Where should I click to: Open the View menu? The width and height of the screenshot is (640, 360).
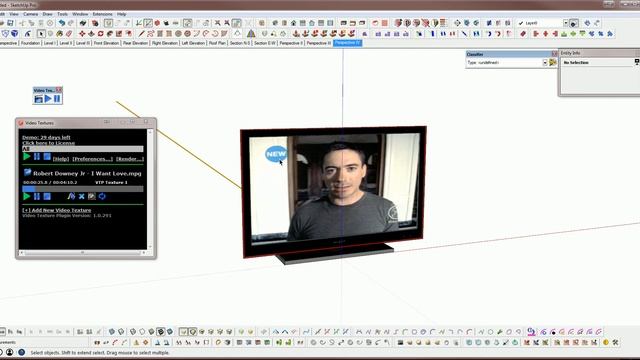point(13,14)
